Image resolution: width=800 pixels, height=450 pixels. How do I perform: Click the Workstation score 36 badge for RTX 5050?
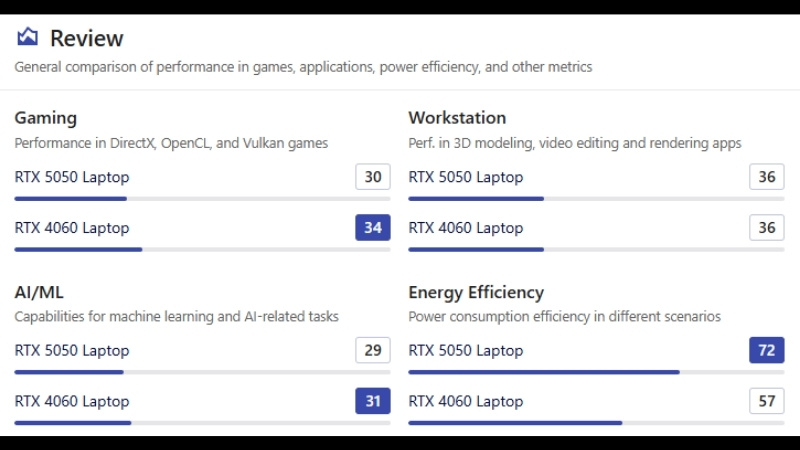coord(767,177)
